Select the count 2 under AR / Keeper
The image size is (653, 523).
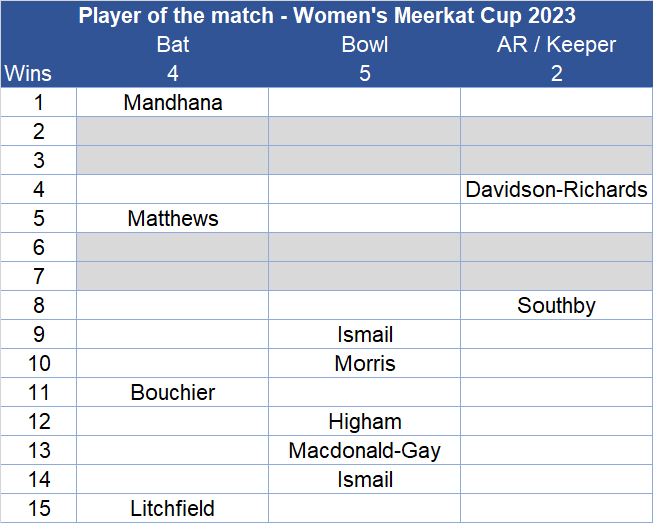556,73
